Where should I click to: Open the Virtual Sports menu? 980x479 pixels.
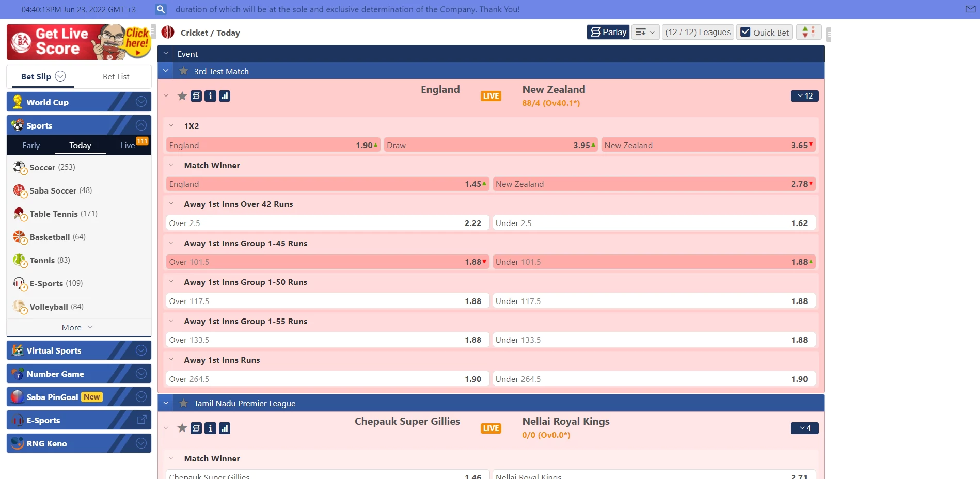79,350
